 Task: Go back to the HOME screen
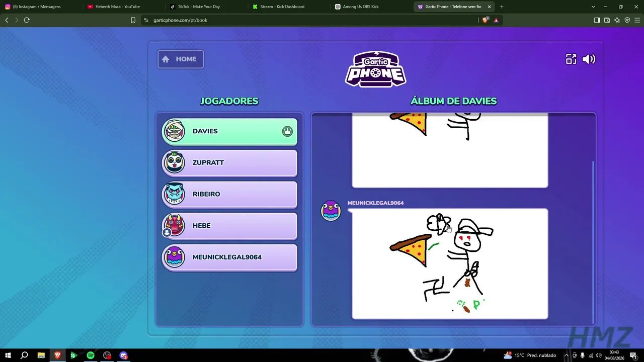(181, 59)
